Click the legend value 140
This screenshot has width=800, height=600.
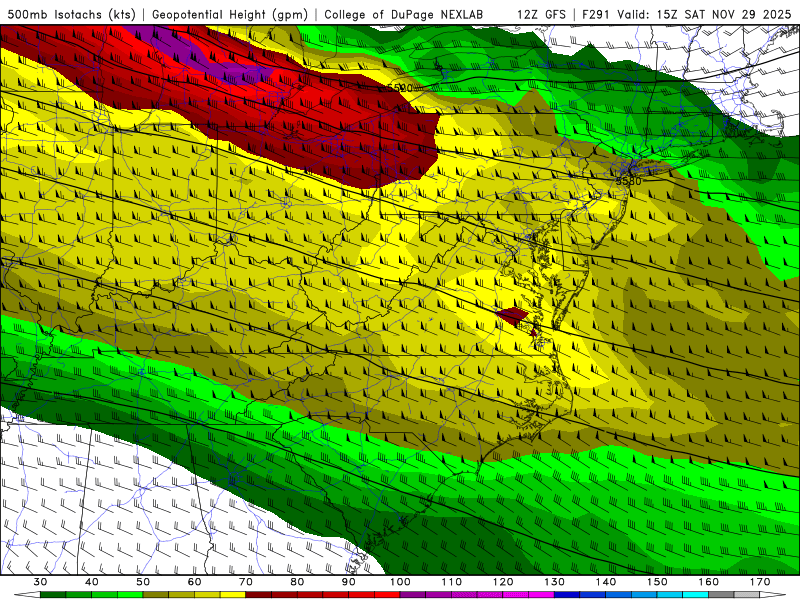(x=606, y=582)
